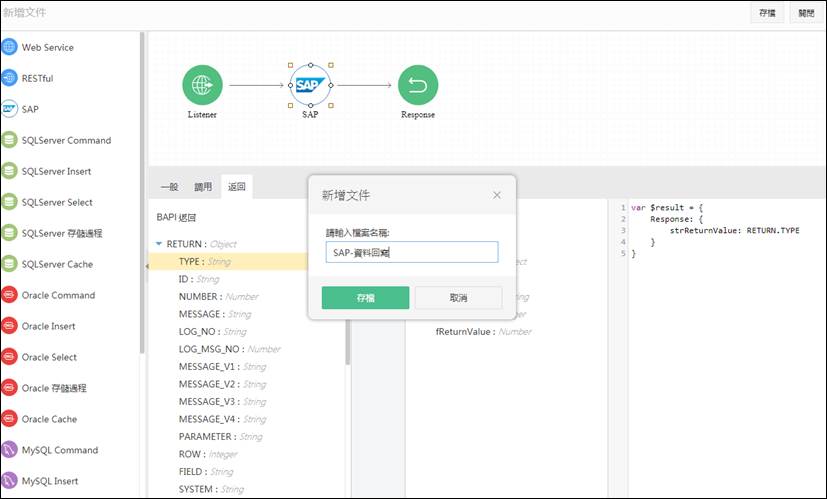Collapse the RETURN object tree node
Image resolution: width=827 pixels, height=499 pixels.
click(159, 244)
